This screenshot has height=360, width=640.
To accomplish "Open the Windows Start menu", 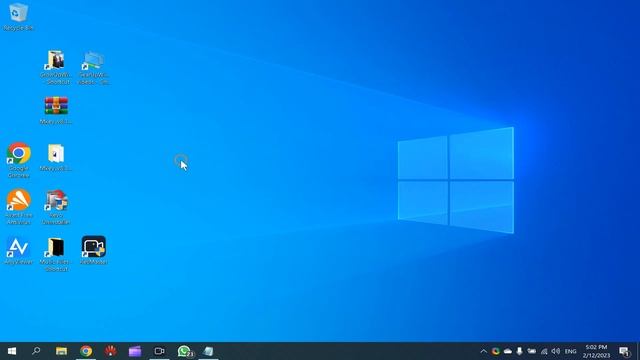I will click(x=12, y=351).
